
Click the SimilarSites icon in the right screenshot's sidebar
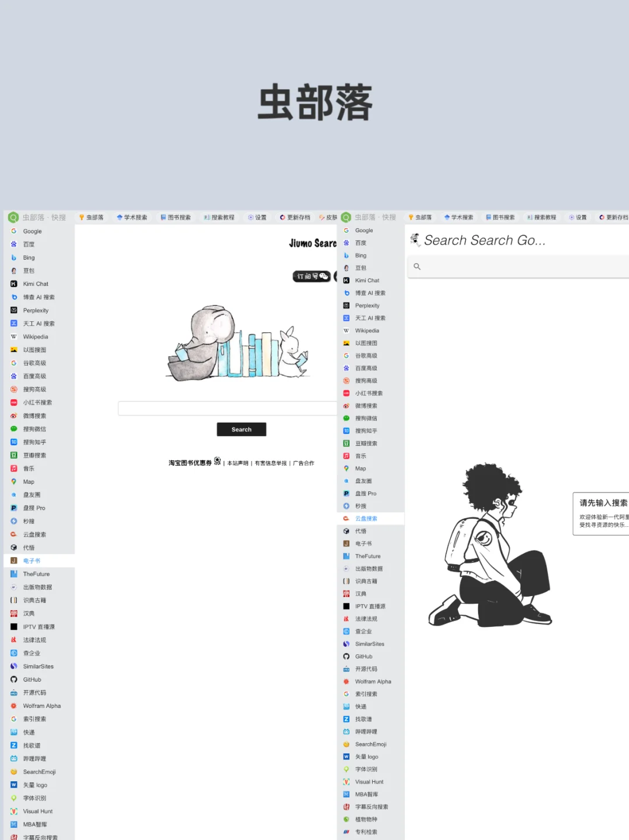pyautogui.click(x=346, y=644)
